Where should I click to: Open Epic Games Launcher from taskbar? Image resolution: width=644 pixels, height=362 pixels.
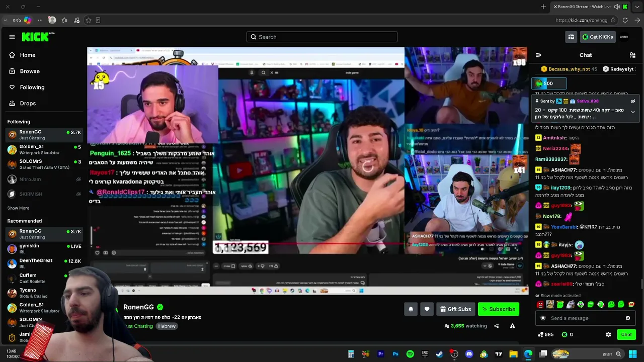pyautogui.click(x=425, y=354)
